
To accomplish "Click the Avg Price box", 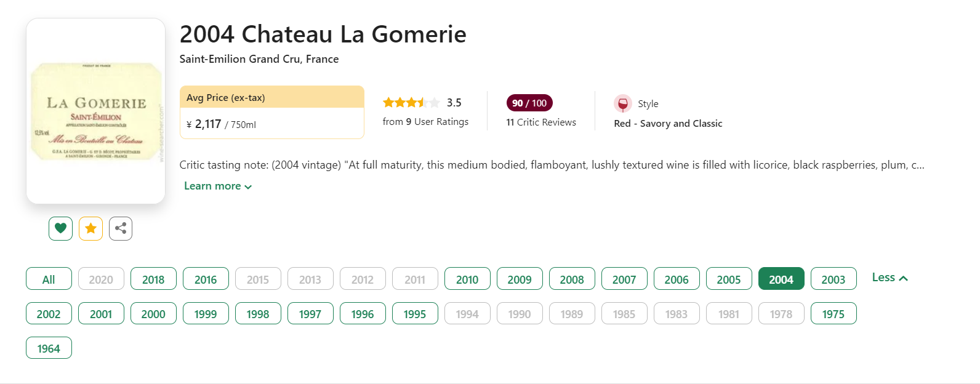I will [x=271, y=112].
